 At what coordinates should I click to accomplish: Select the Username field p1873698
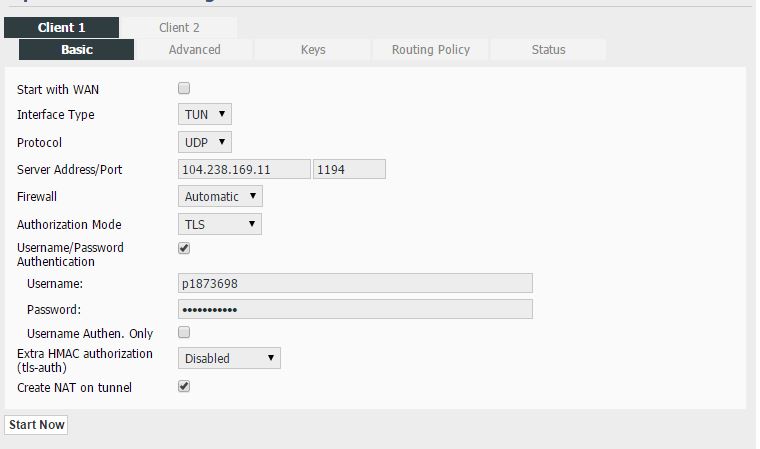click(x=355, y=283)
